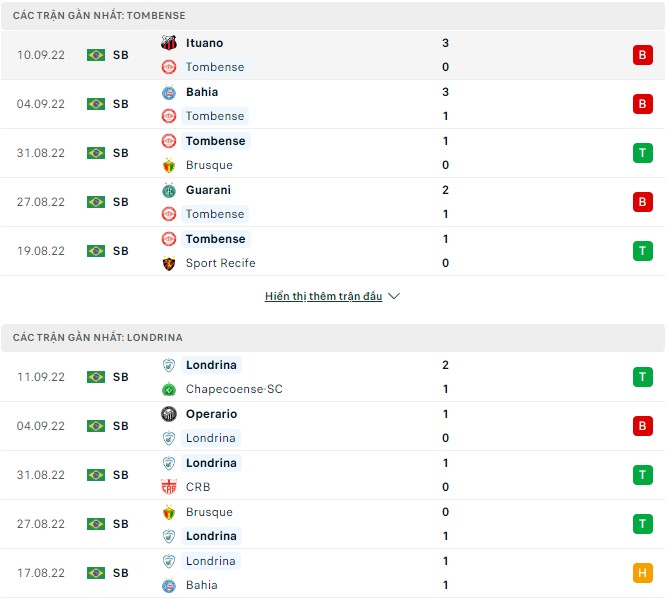
Task: Click the SB league label on the 17.08.22 row
Action: 120,573
